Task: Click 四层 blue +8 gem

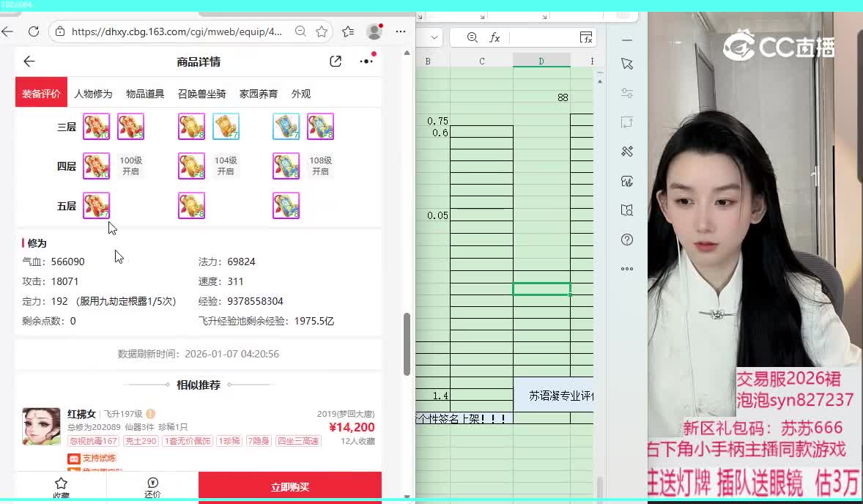Action: tap(286, 166)
